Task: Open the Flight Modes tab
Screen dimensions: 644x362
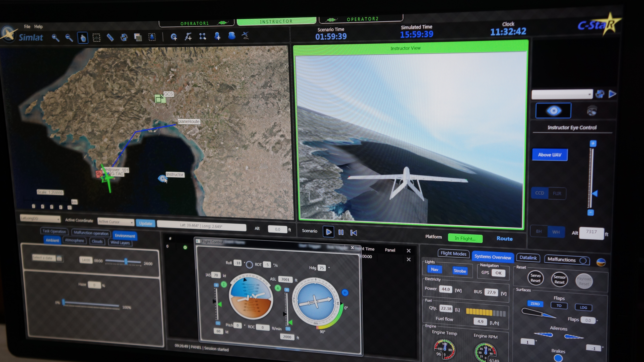Action: (453, 253)
